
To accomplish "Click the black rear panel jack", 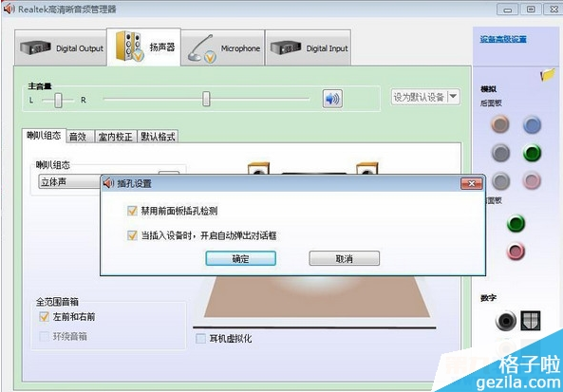I will click(500, 153).
